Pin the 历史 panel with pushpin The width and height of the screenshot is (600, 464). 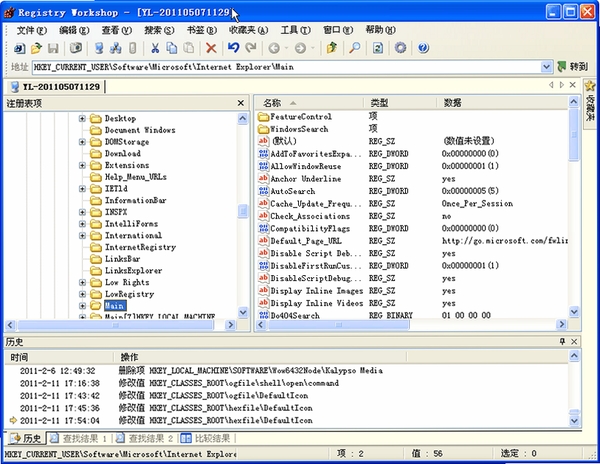click(562, 341)
